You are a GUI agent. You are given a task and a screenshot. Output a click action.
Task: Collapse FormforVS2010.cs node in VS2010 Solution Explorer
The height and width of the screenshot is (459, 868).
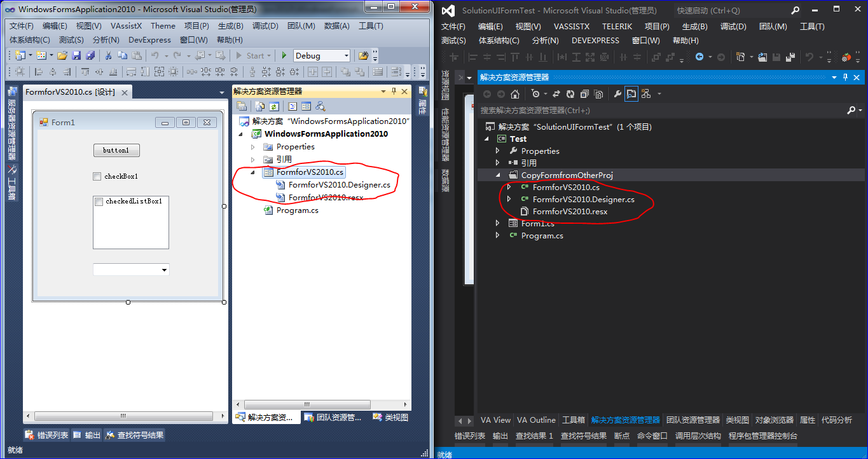253,172
